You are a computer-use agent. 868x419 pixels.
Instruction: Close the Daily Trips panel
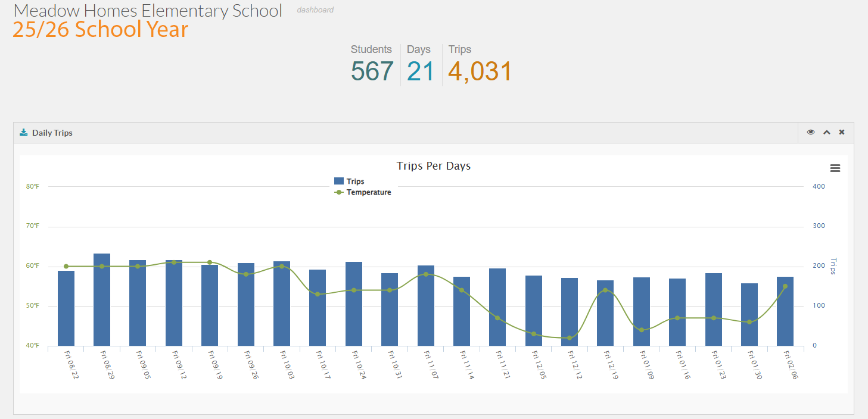[842, 132]
